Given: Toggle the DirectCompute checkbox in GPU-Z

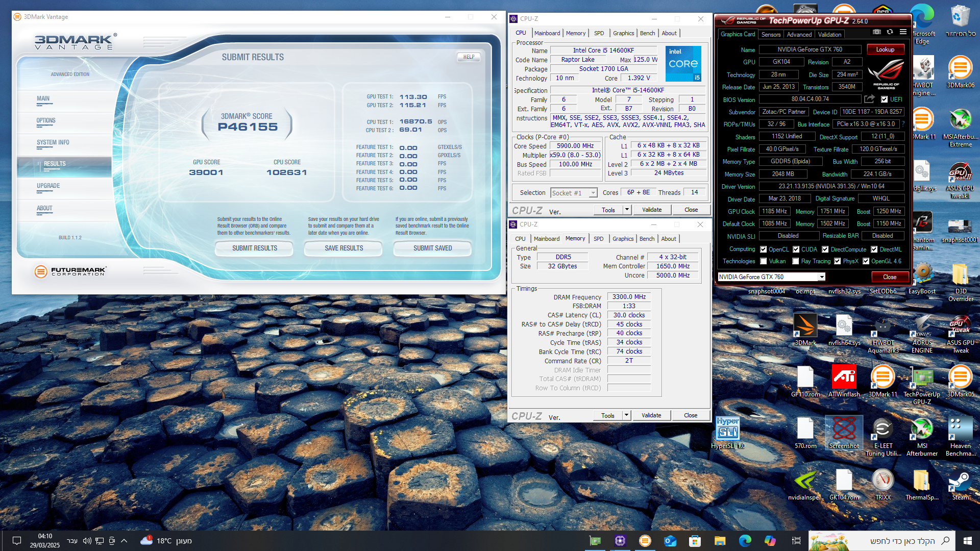Looking at the screenshot, I should [825, 249].
